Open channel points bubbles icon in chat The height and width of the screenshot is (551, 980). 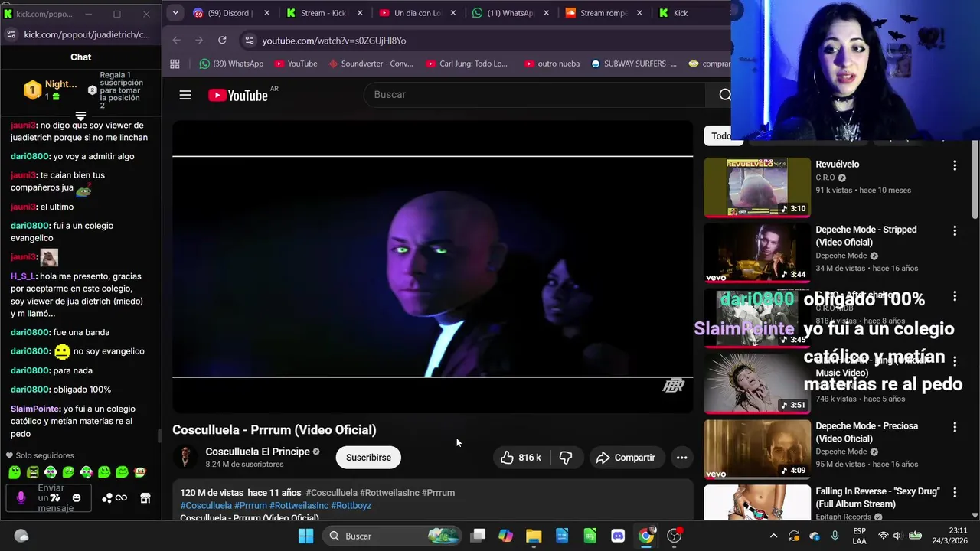coord(107,498)
